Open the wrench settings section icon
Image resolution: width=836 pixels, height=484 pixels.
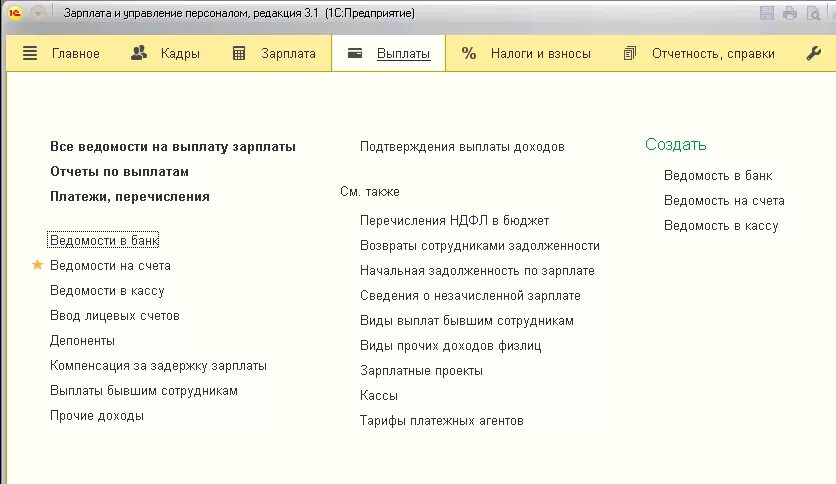click(814, 53)
